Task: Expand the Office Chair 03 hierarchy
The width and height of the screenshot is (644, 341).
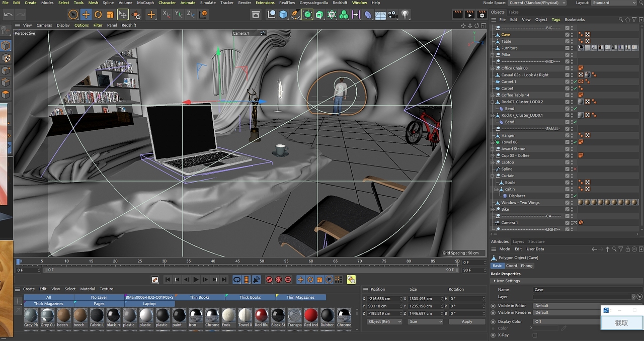Action: coord(493,68)
